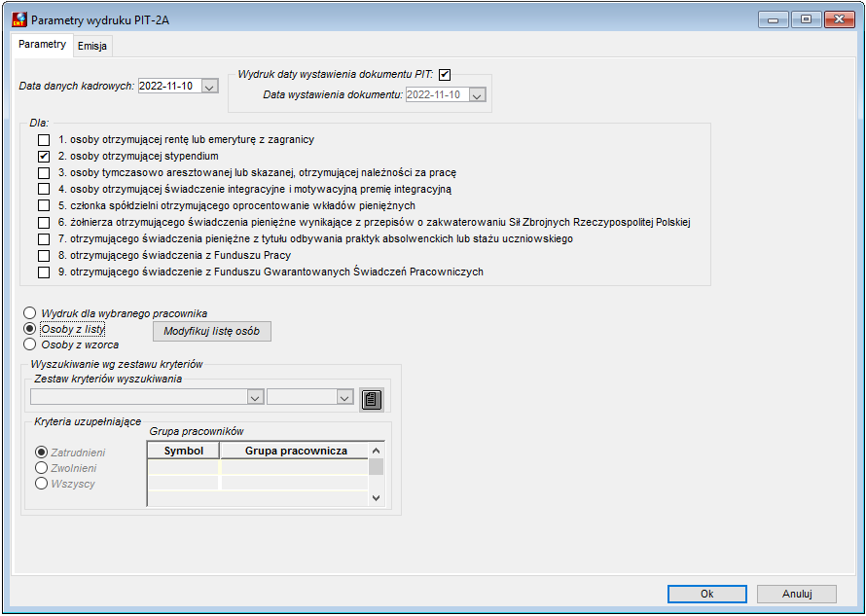Close the dialog with the red X

click(840, 19)
